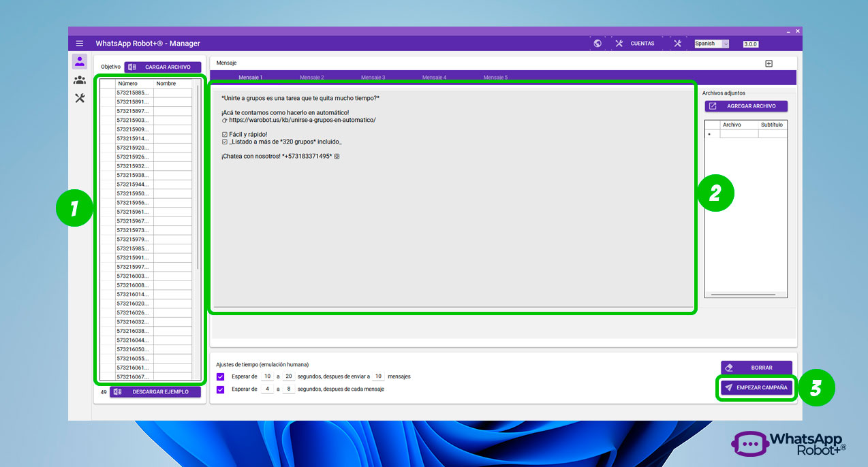The image size is (868, 467).
Task: Select the row 573215944...
Action: (x=146, y=184)
